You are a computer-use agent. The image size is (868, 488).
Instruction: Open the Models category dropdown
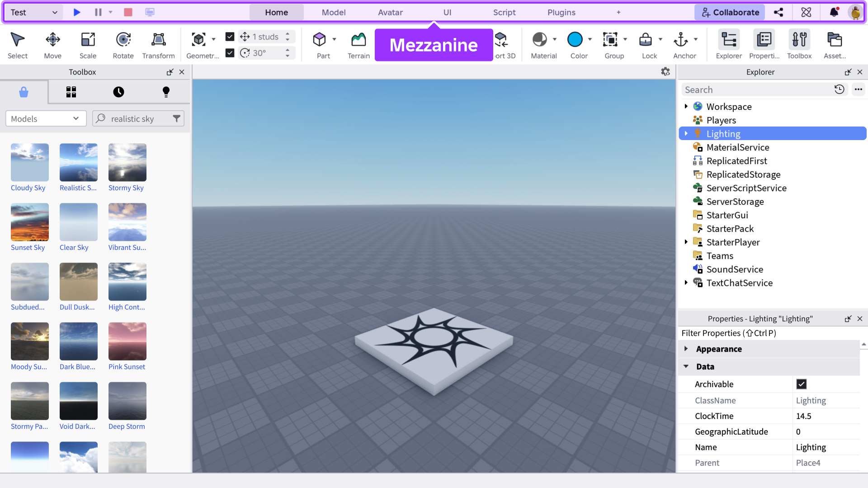click(x=46, y=119)
